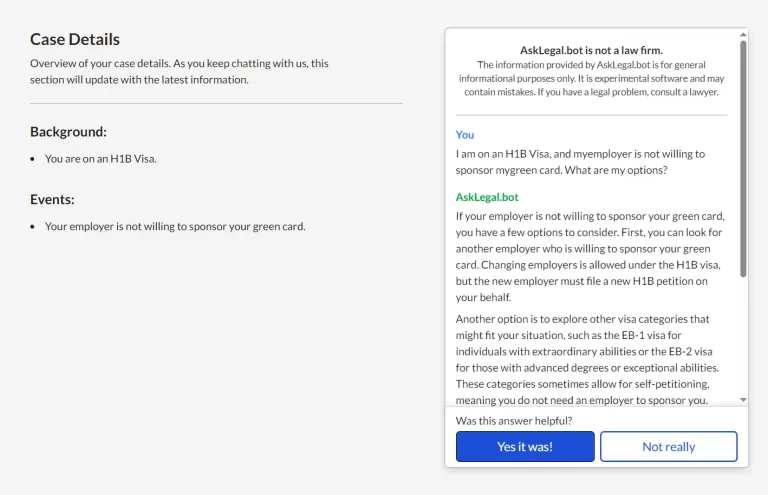Select the "Events:" section heading
This screenshot has height=495, width=768.
pyautogui.click(x=52, y=199)
